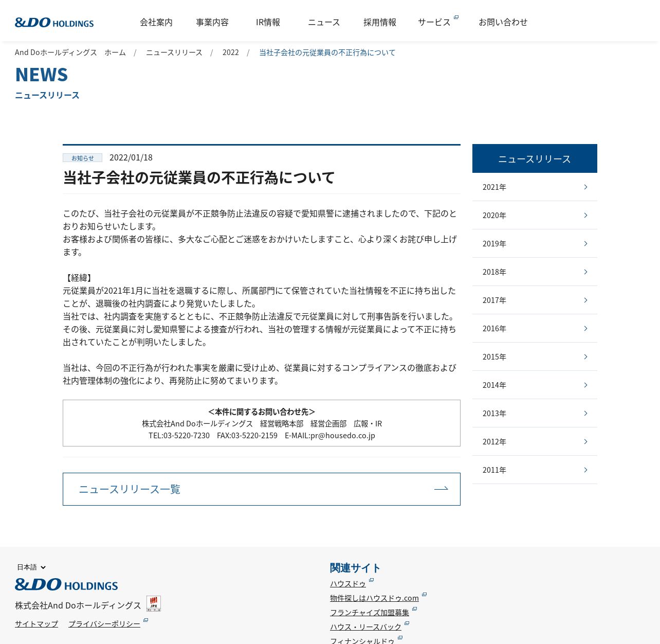Select the 2011年 archive row
The image size is (660, 644).
pyautogui.click(x=535, y=470)
